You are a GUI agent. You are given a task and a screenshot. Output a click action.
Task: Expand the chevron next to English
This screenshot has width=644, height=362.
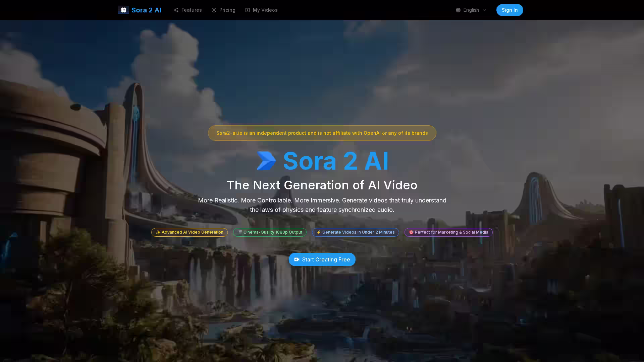[x=484, y=10]
